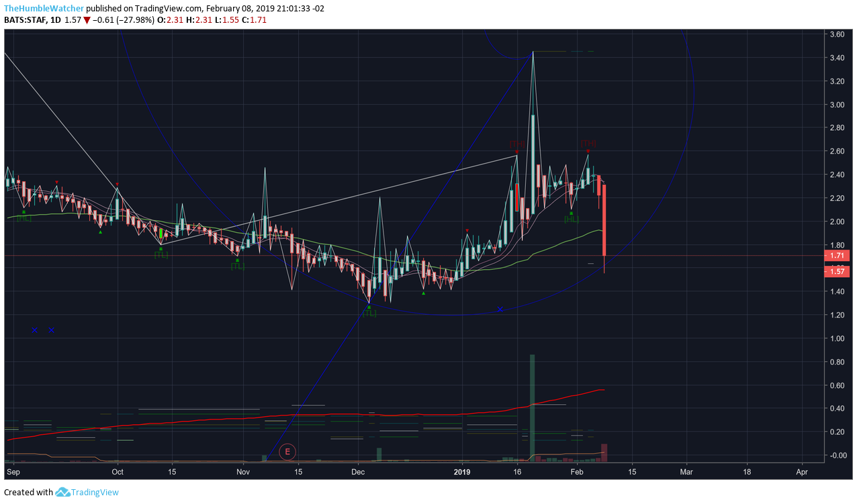Click the green [TL] marker under December low
This screenshot has height=504, width=857.
tap(369, 313)
